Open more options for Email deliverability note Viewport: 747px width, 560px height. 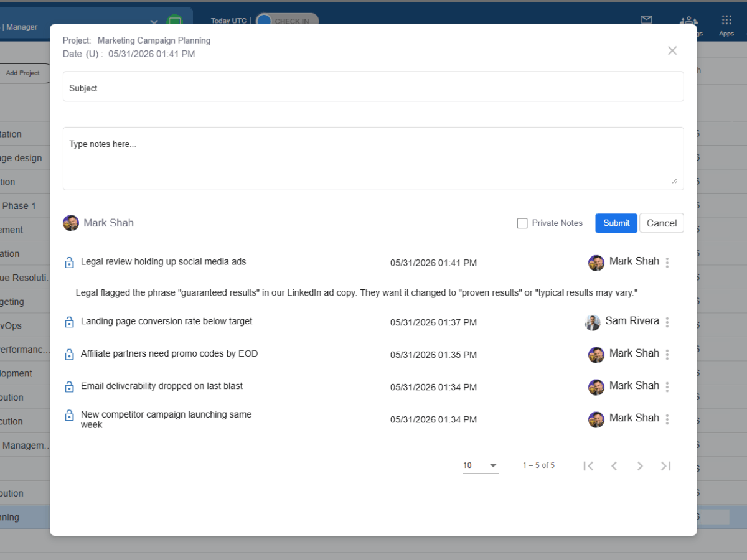click(x=667, y=387)
